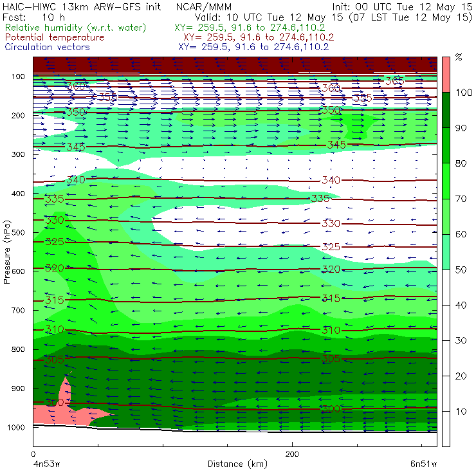Click the '900' pressure axis tick label
This screenshot has height=476, width=476.
(18, 389)
